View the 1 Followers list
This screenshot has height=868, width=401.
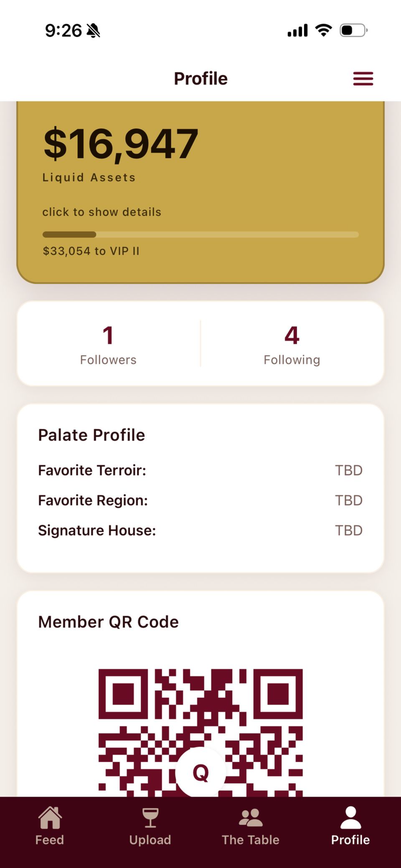[108, 344]
